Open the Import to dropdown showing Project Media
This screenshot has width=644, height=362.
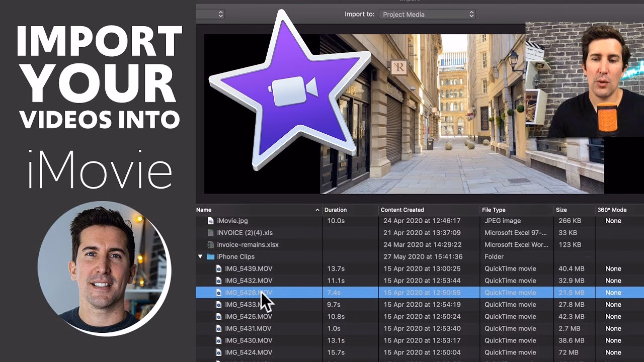427,14
